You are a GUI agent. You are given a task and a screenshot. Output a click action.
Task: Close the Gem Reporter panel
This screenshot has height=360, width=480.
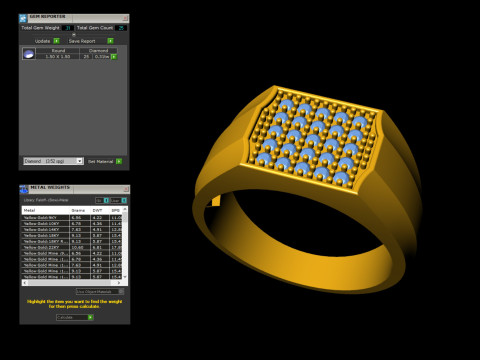coord(125,18)
